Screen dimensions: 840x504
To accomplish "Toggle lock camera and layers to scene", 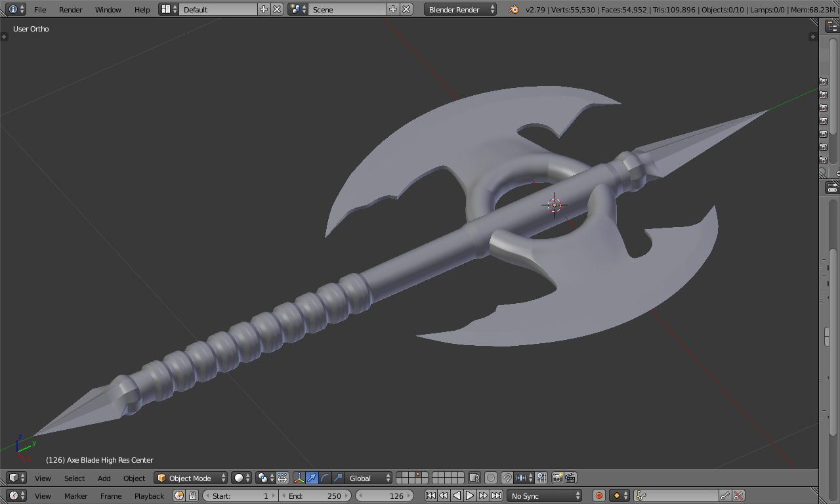I will coord(474,478).
